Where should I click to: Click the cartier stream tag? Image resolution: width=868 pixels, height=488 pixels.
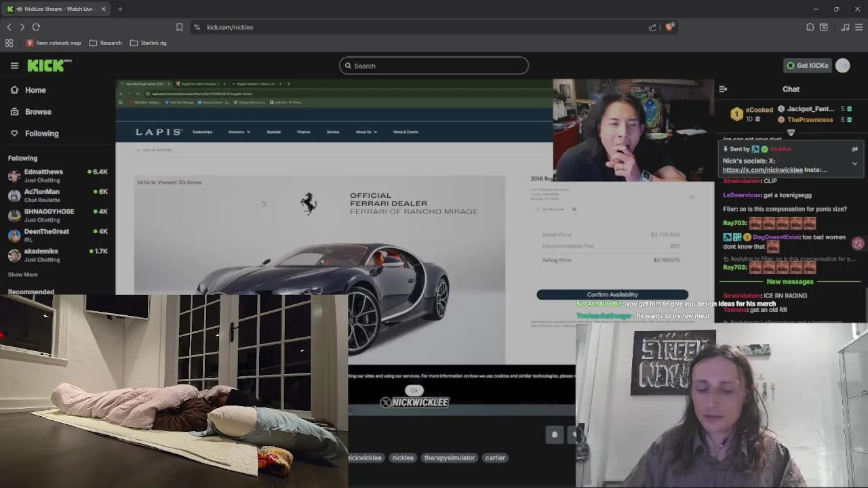[495, 457]
